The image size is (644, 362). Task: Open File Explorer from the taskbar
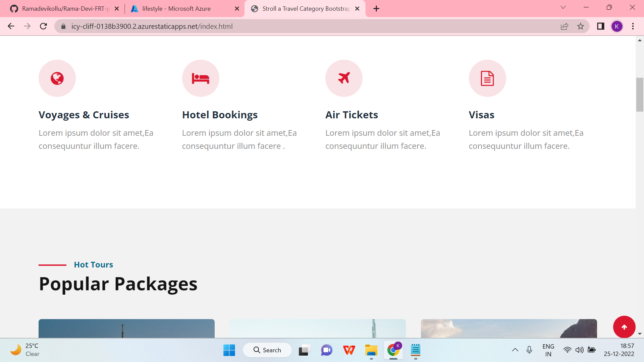pos(371,350)
